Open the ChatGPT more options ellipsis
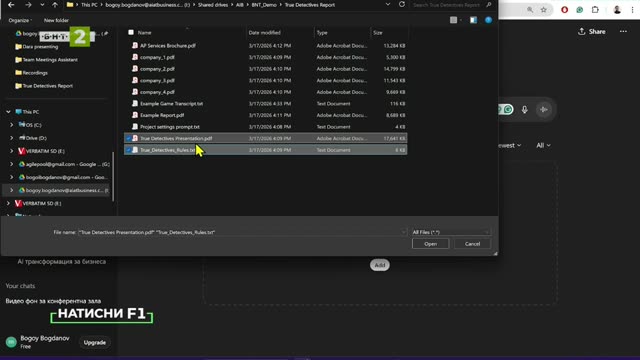The image size is (640, 360). pos(623,31)
